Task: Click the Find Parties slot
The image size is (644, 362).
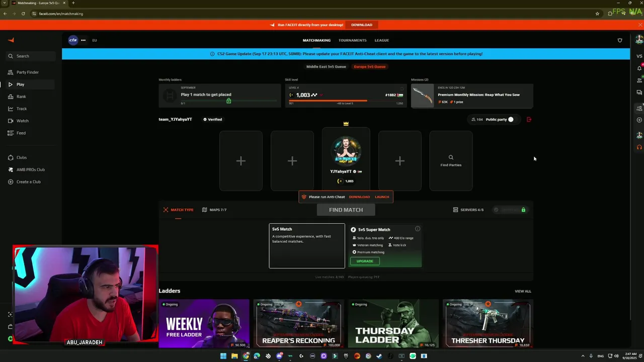Action: [451, 161]
